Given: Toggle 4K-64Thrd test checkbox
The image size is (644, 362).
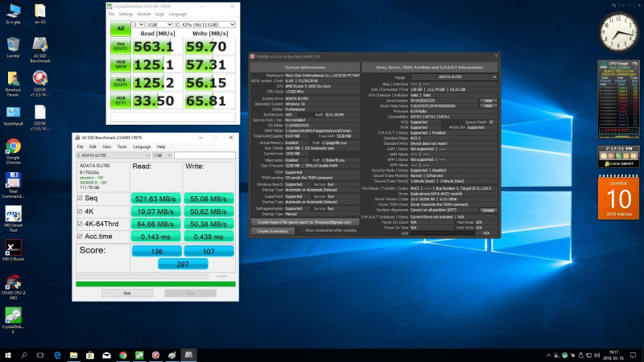Looking at the screenshot, I should coord(80,224).
